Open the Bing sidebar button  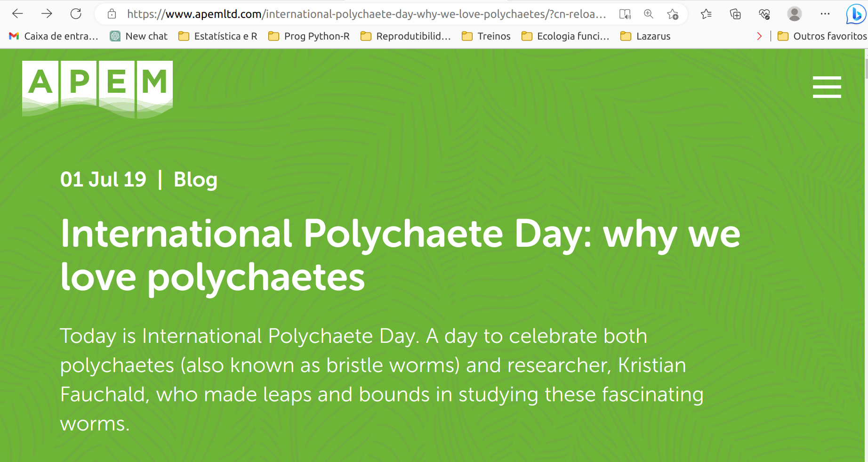pyautogui.click(x=855, y=14)
